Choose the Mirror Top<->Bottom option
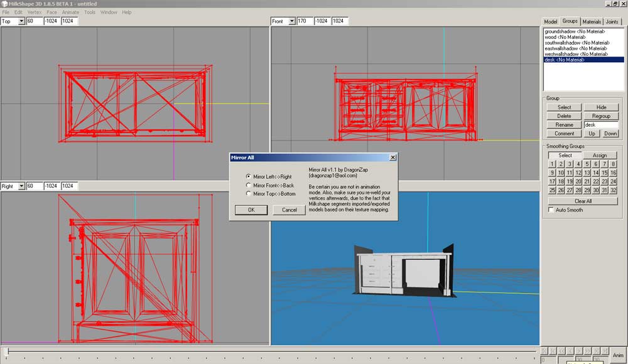628x364 pixels. point(249,194)
